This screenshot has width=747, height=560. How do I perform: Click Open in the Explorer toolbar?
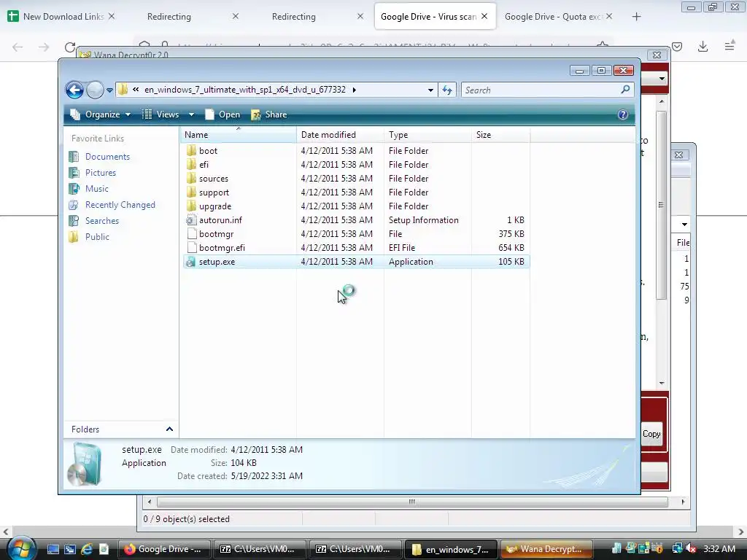click(222, 114)
